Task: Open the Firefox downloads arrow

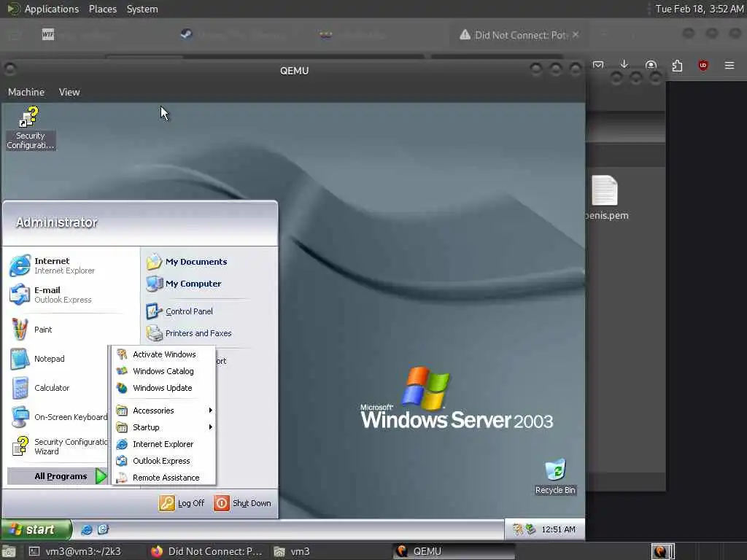Action: pos(624,65)
